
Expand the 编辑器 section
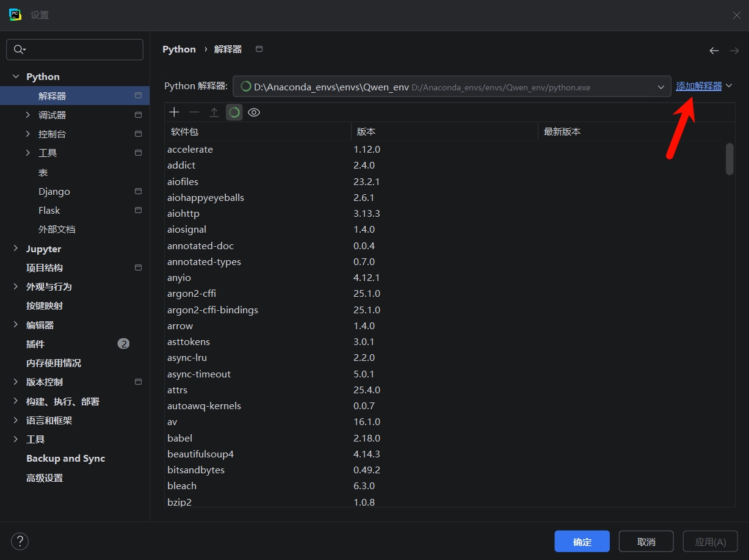point(16,325)
